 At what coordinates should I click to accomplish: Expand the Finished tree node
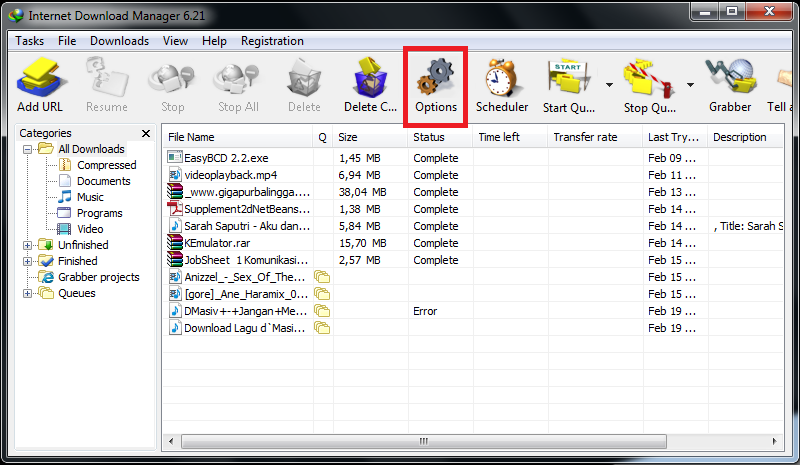pos(28,261)
